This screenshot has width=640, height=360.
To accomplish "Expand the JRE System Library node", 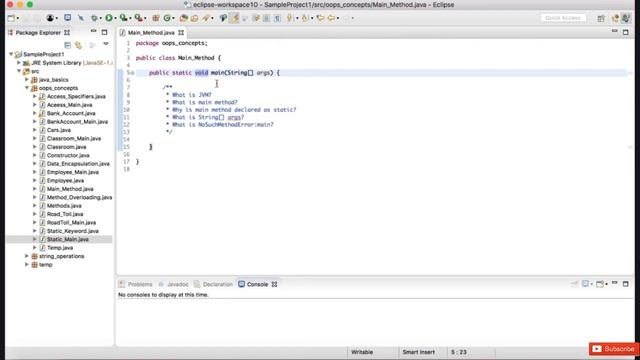I will tap(19, 63).
